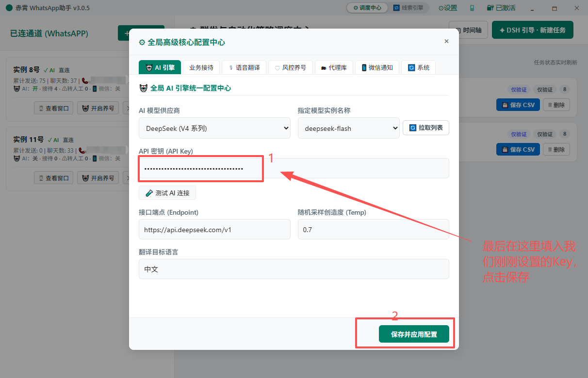Click the shield icon on 风控养号 tab
Image resolution: width=588 pixels, height=378 pixels.
point(277,68)
